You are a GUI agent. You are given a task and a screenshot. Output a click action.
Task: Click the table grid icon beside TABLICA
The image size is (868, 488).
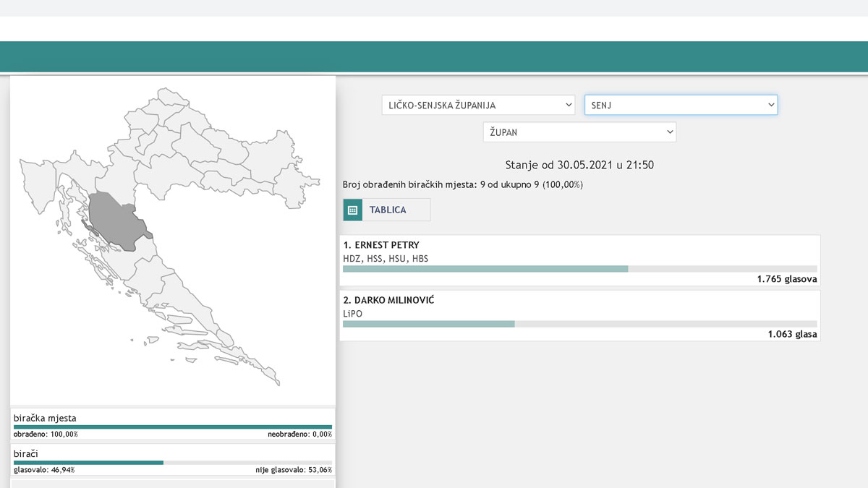click(352, 210)
